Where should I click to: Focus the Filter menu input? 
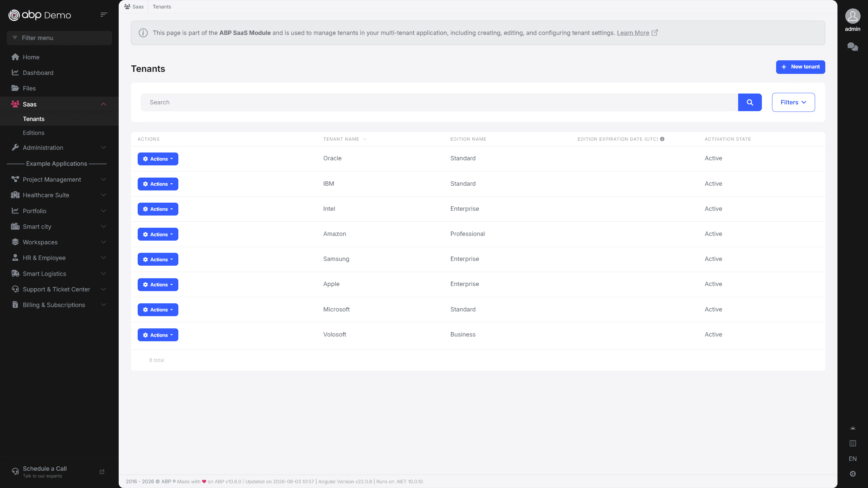click(x=59, y=38)
